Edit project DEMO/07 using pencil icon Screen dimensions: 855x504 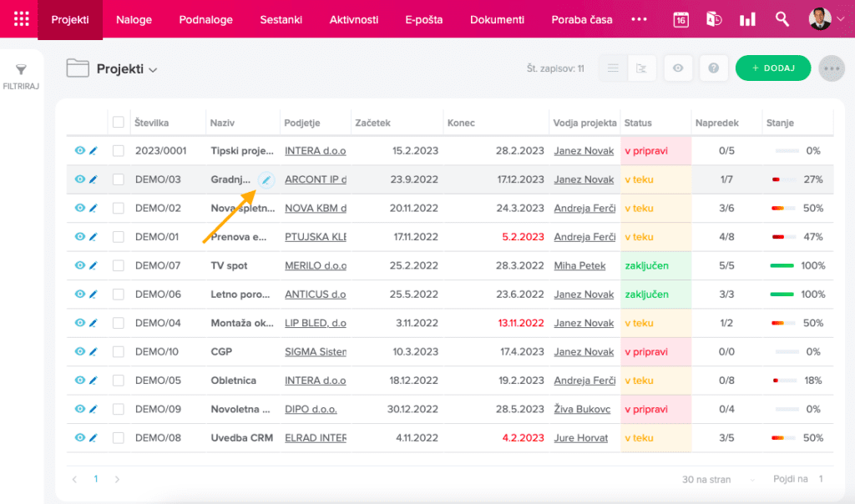click(x=94, y=265)
